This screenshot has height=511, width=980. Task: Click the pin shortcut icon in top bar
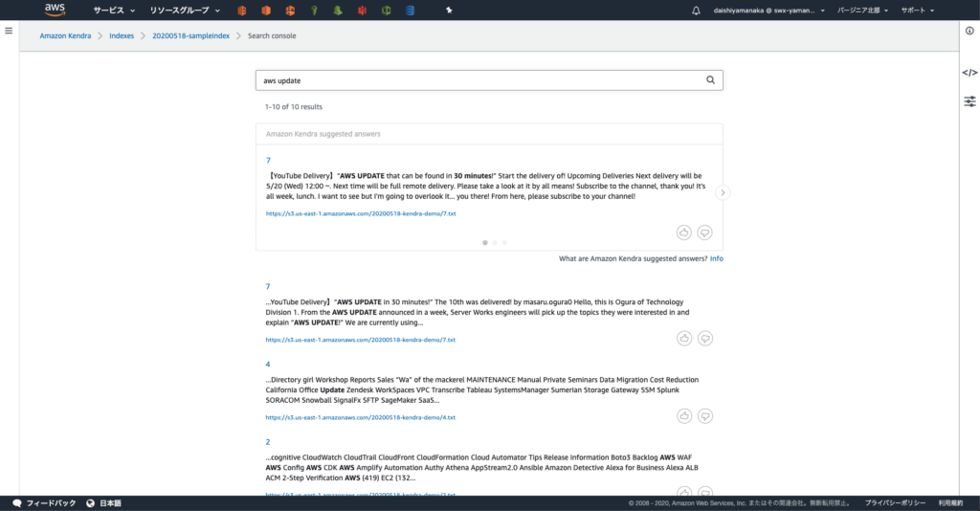450,11
